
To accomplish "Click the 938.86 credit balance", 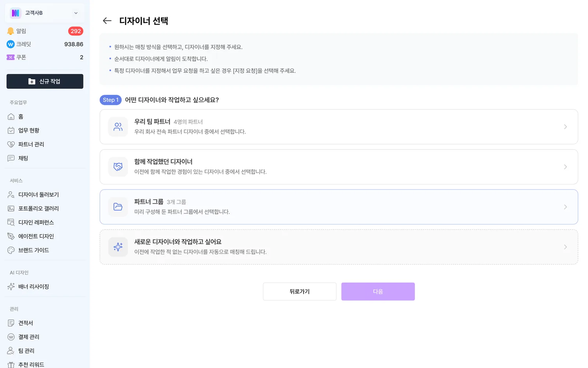I will point(74,44).
